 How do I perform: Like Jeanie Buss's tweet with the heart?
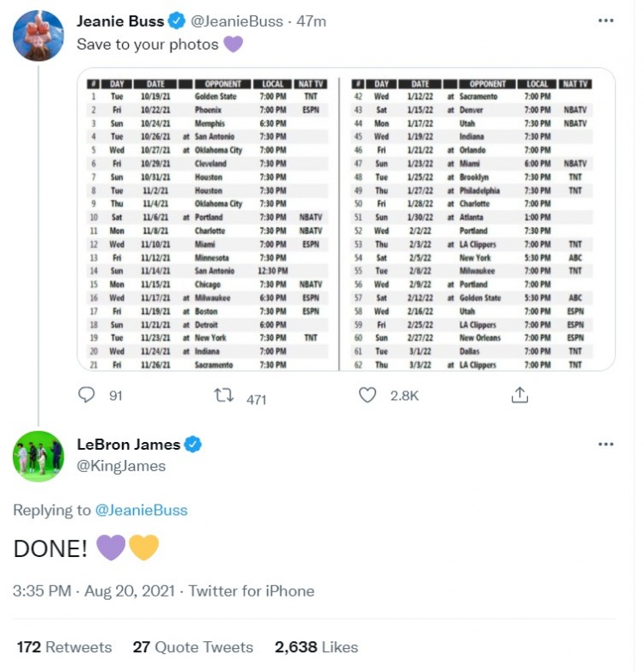coord(368,395)
